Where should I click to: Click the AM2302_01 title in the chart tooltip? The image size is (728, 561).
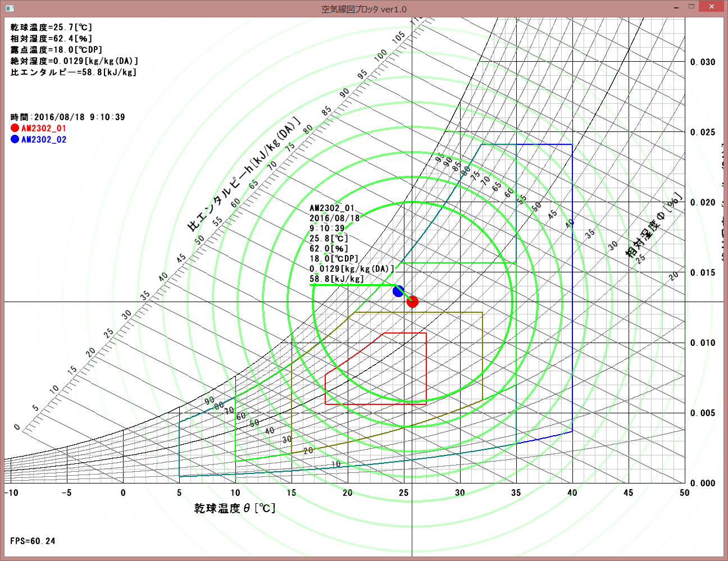point(332,208)
